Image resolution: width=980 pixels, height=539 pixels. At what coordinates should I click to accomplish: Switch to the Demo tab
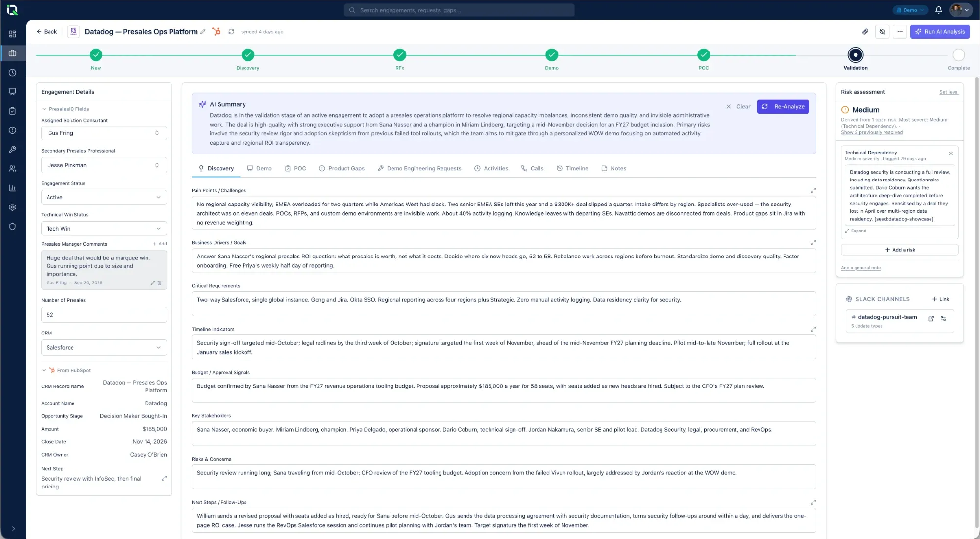259,169
